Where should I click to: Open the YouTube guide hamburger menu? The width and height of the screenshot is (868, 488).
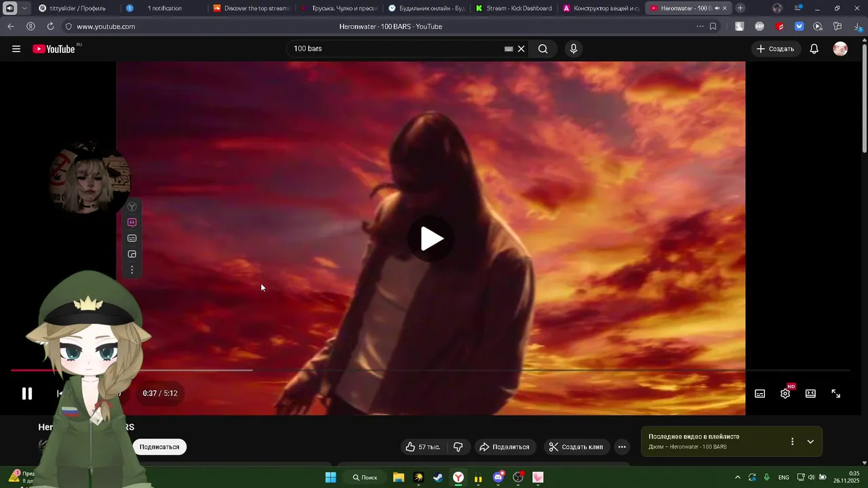pyautogui.click(x=16, y=49)
